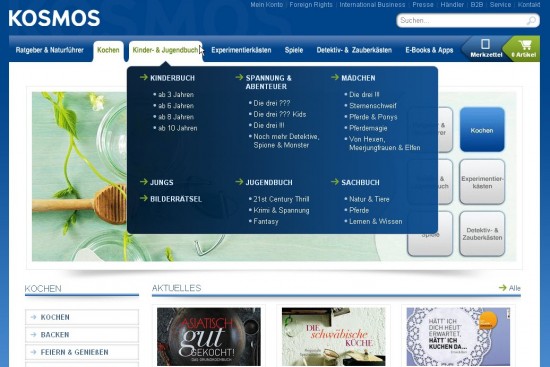This screenshot has height=367, width=550.
Task: Choose ab 8 Jahren
Action: tap(176, 117)
